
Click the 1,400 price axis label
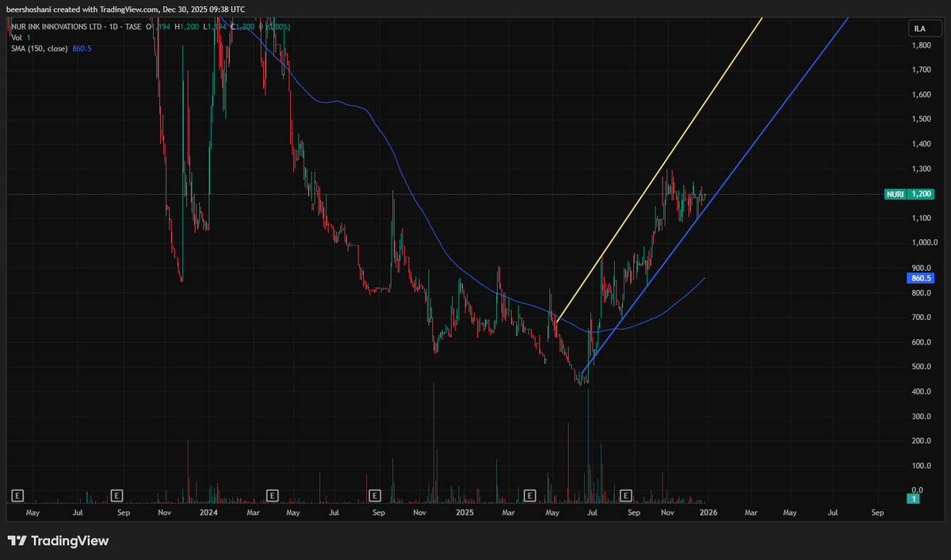921,144
